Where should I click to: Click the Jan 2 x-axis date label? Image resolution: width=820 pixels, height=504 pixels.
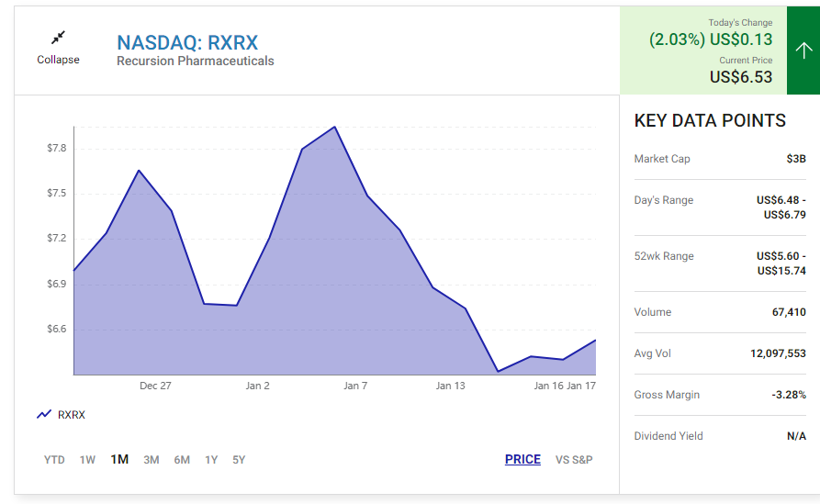(257, 386)
